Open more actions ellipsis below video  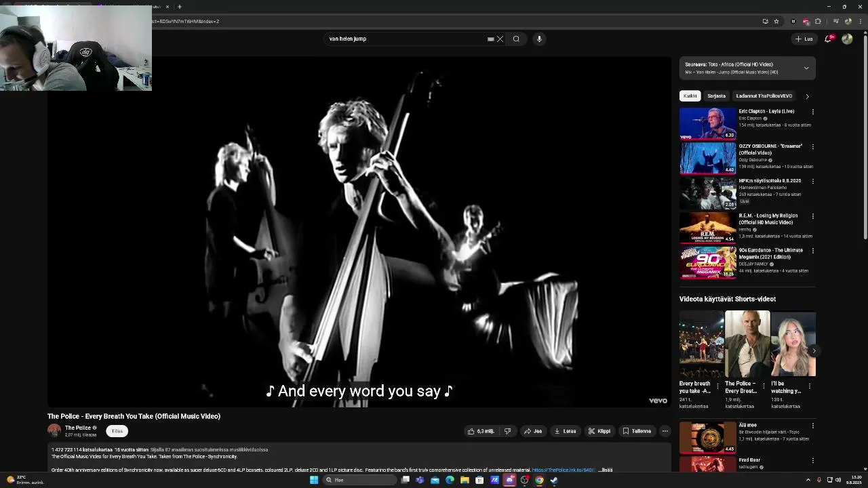point(665,431)
